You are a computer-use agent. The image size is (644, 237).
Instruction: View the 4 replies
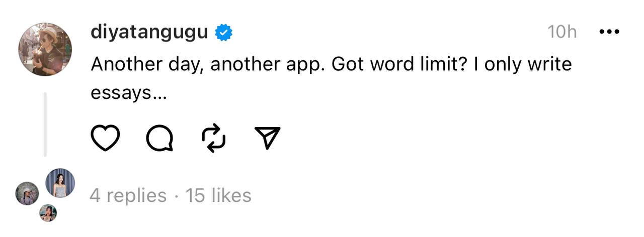pos(128,195)
